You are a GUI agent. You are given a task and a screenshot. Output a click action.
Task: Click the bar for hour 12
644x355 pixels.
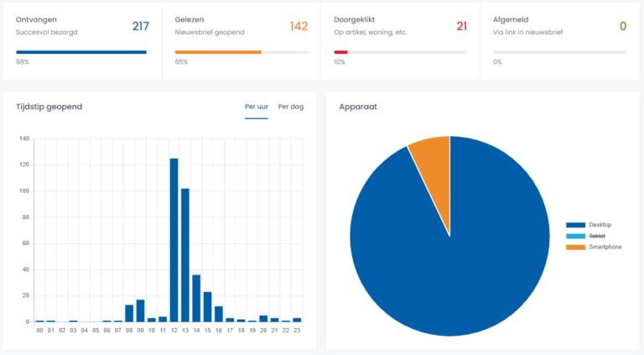click(174, 240)
